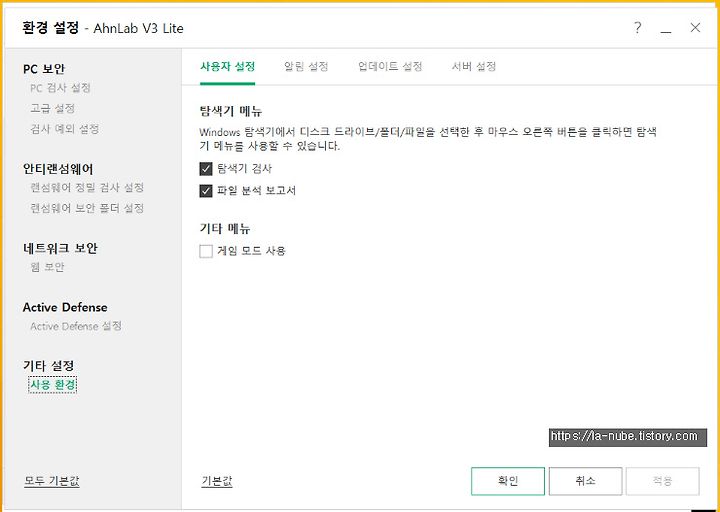Open 검사 예외 설정 in sidebar

64,129
